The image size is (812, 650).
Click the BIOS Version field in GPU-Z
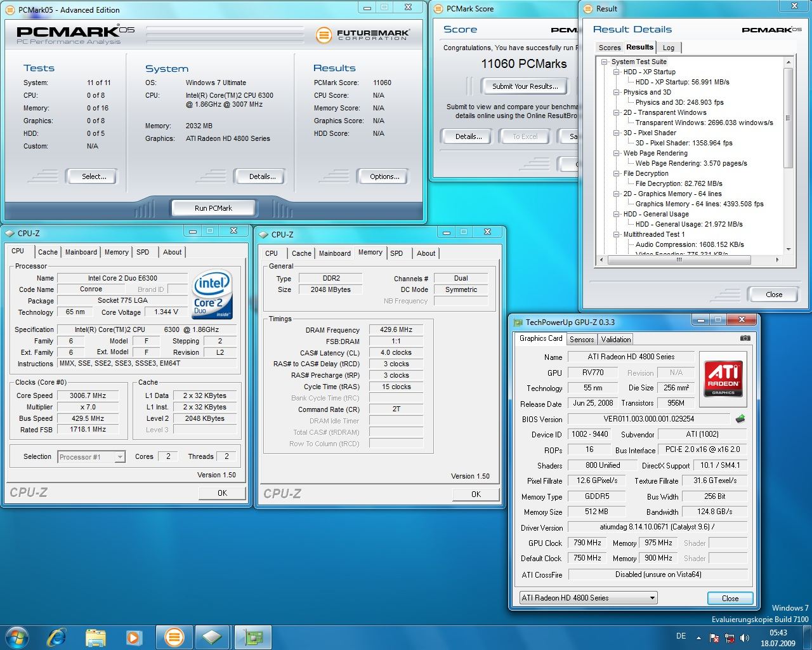(x=648, y=419)
